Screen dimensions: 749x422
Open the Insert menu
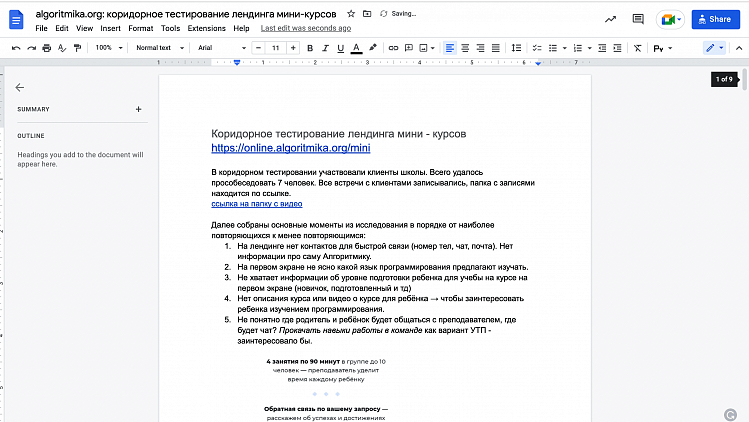[110, 29]
